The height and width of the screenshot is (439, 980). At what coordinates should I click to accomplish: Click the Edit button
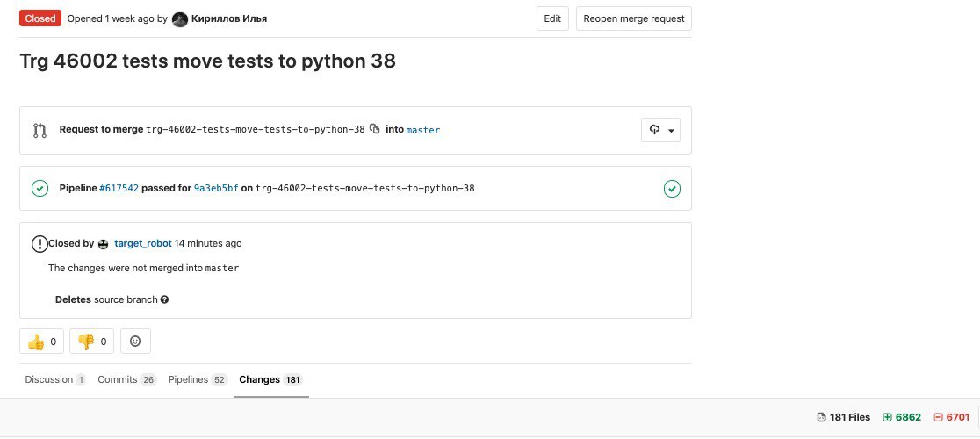pos(552,18)
